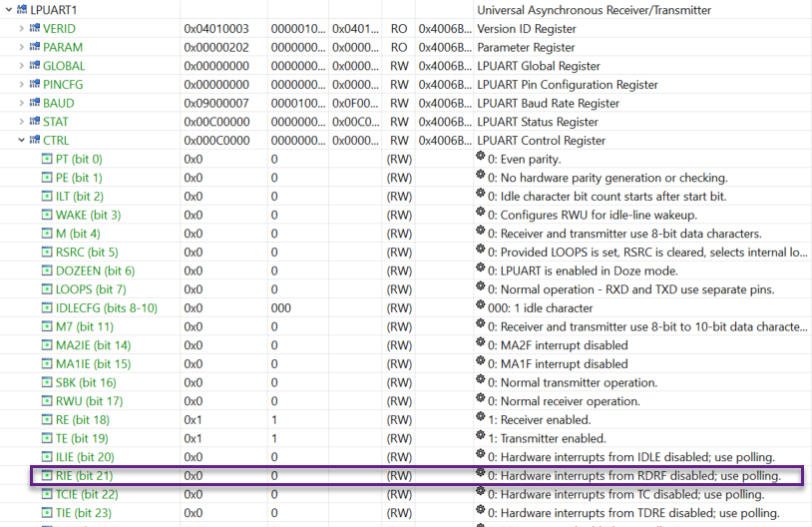The width and height of the screenshot is (812, 527).
Task: Select the RIE (bit 21) field name
Action: pos(84,476)
